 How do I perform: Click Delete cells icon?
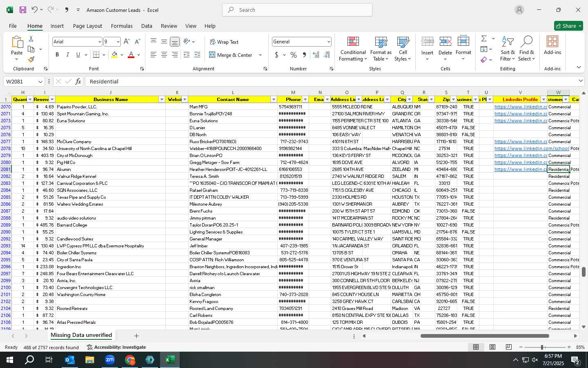[x=445, y=42]
